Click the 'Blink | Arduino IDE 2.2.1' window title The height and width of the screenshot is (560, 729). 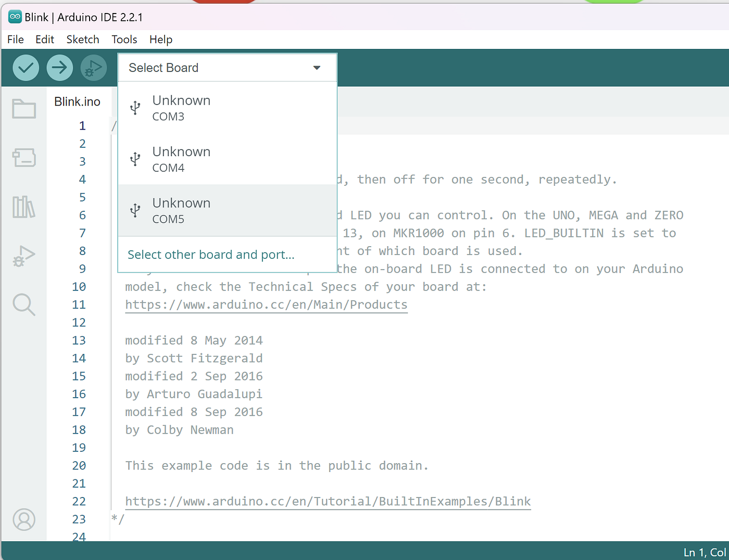point(84,17)
